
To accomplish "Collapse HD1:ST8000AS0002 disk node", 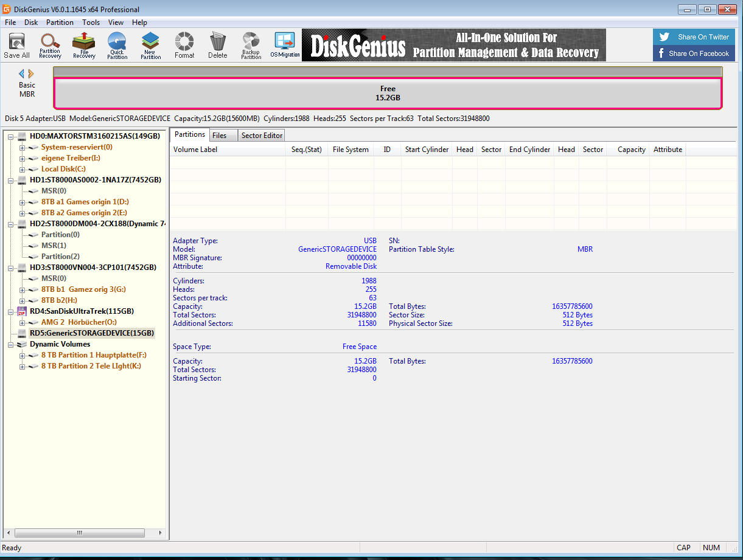I will [x=11, y=180].
